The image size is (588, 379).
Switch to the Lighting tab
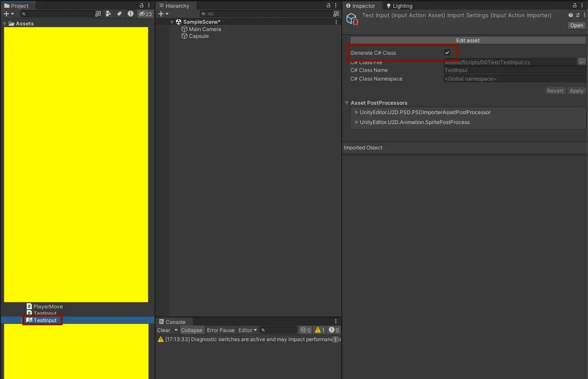[399, 6]
